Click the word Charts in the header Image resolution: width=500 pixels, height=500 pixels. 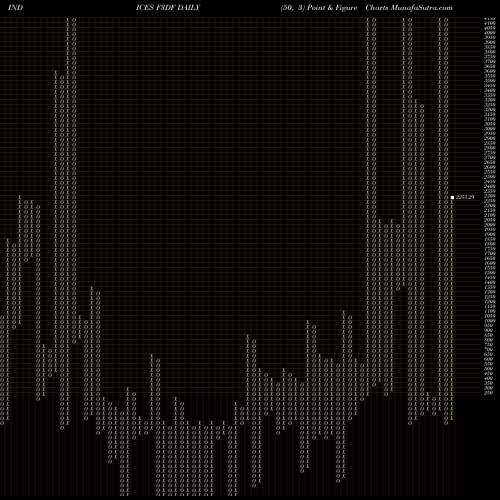[x=377, y=7]
